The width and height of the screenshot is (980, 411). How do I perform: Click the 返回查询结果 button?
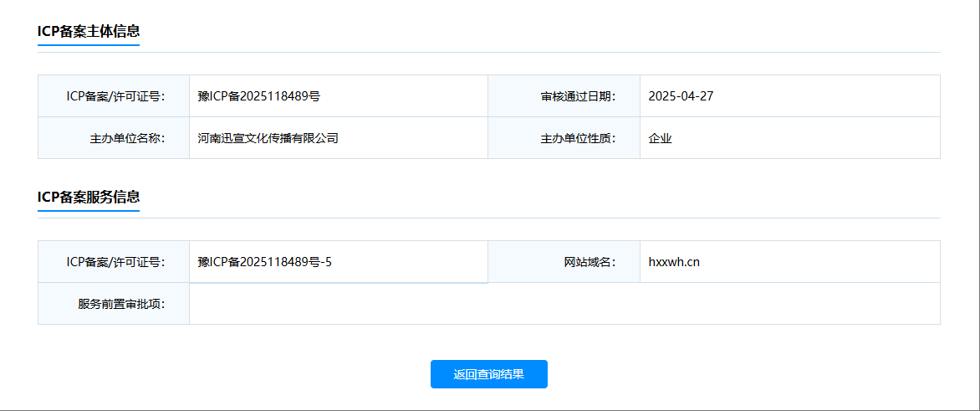click(x=489, y=374)
